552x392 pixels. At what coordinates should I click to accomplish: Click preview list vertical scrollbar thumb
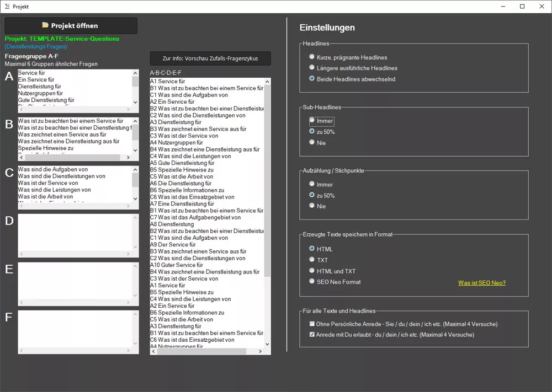(x=267, y=180)
